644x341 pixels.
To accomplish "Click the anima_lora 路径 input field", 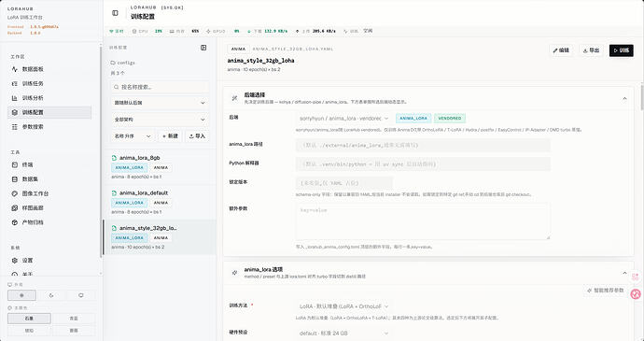I will pyautogui.click(x=423, y=145).
